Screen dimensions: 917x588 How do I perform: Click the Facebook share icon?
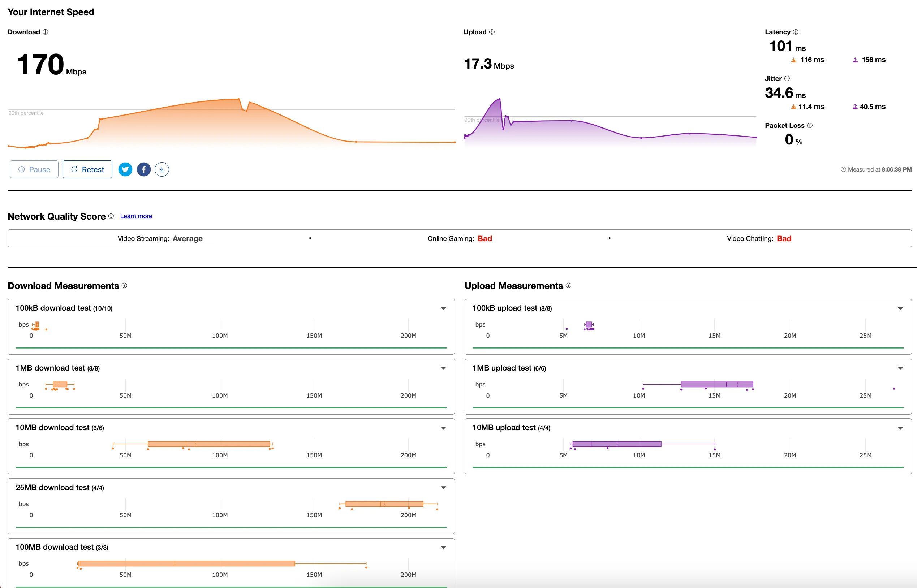pyautogui.click(x=143, y=169)
